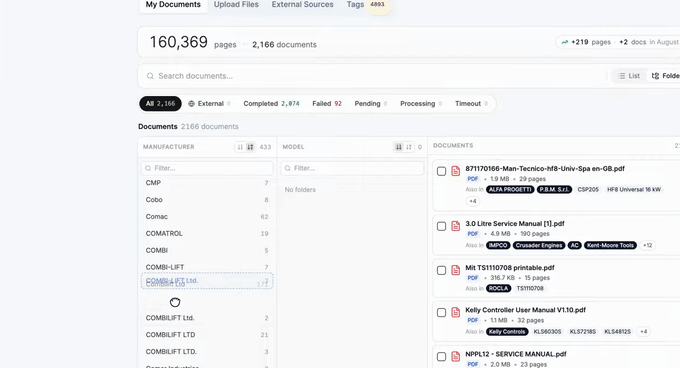This screenshot has height=368, width=680.
Task: Select the inactive sort icon in Model header
Action: tap(409, 147)
